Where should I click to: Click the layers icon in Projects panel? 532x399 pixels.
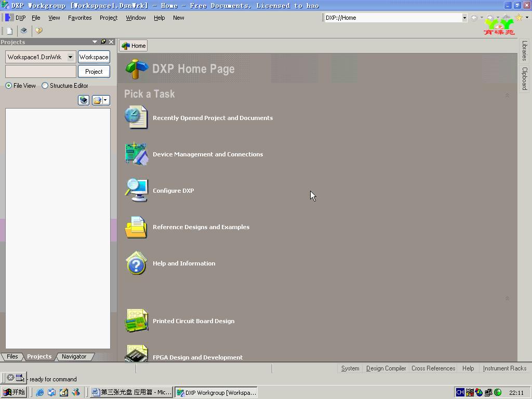84,100
